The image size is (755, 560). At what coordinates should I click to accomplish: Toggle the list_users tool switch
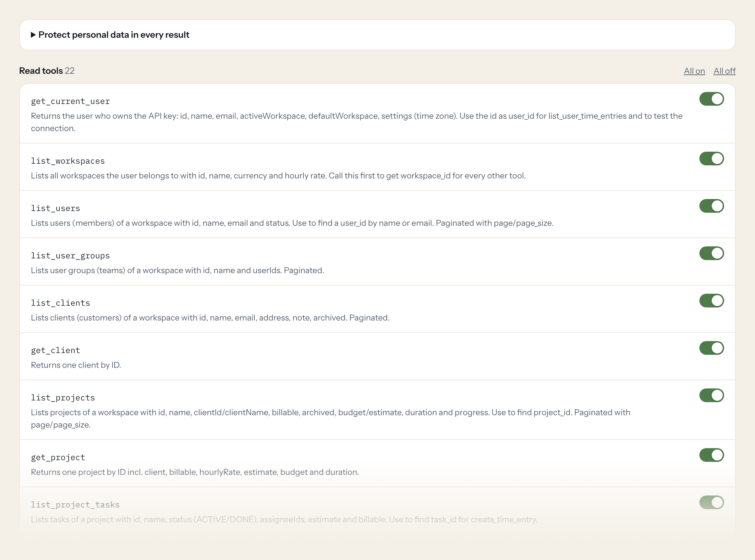(x=711, y=206)
